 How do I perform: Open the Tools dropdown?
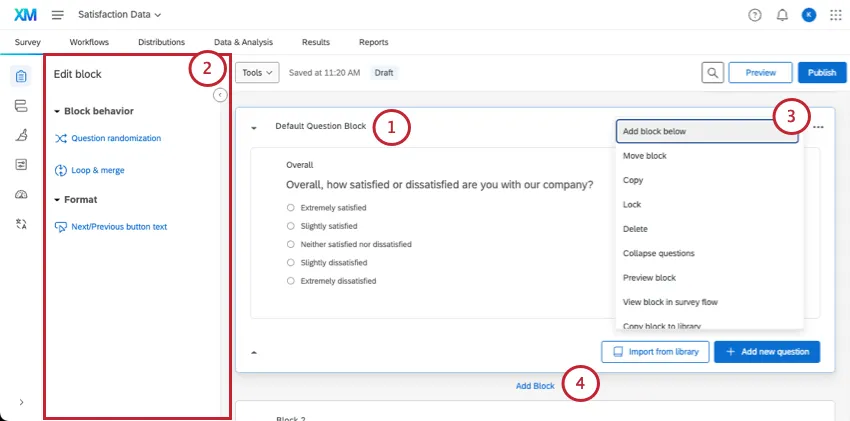[257, 73]
